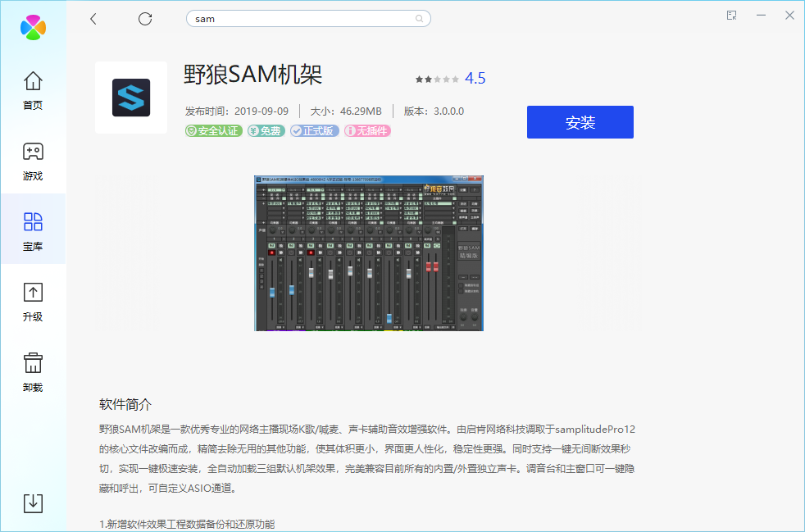
Task: Minimize the app store window
Action: (761, 16)
